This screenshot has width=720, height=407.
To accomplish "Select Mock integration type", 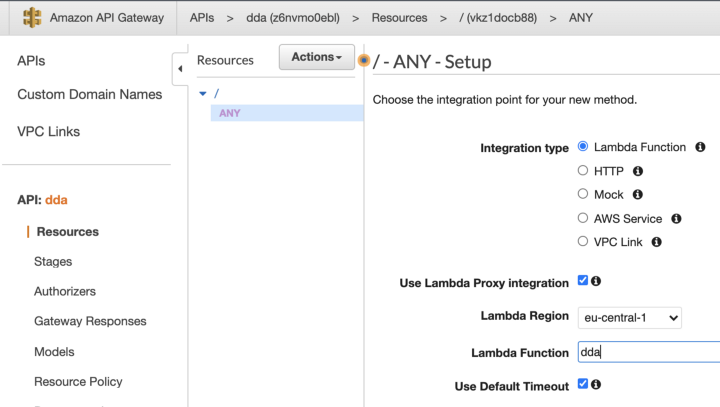I will click(583, 194).
